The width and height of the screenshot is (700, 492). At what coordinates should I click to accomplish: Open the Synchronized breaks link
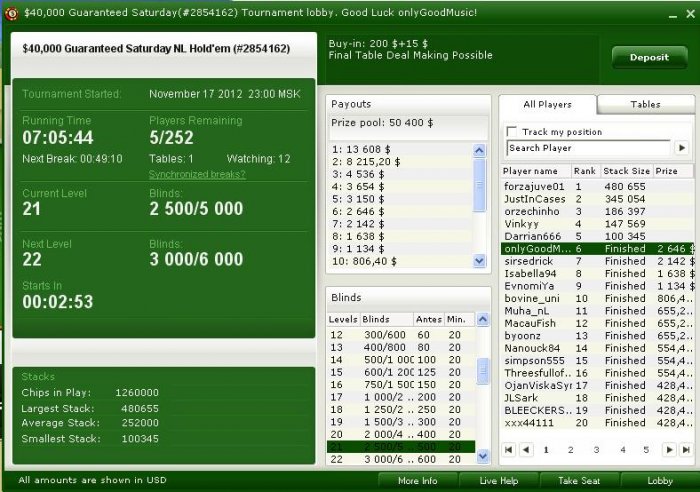pos(197,174)
